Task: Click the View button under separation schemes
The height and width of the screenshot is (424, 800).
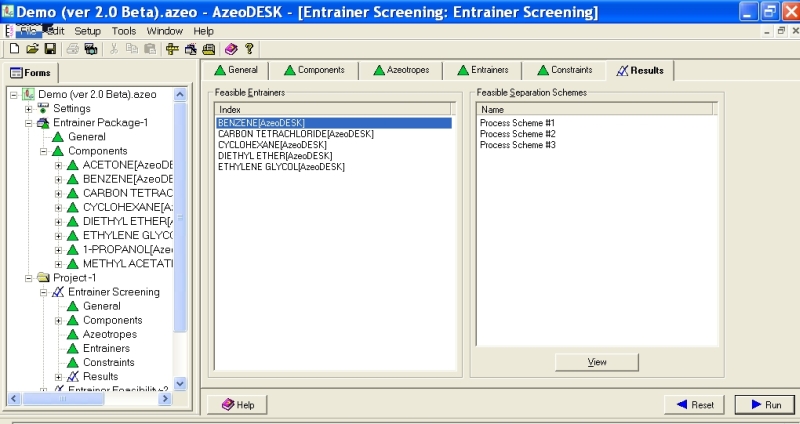Action: 597,361
